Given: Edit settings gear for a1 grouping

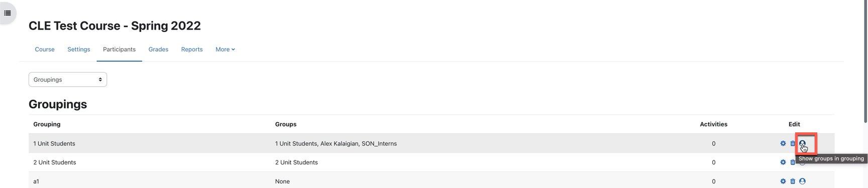Looking at the screenshot, I should 783,181.
